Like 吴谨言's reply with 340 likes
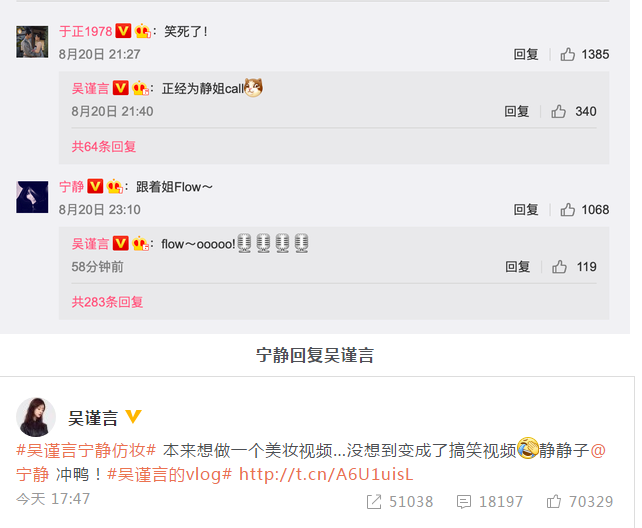The height and width of the screenshot is (528, 642). pos(558,111)
